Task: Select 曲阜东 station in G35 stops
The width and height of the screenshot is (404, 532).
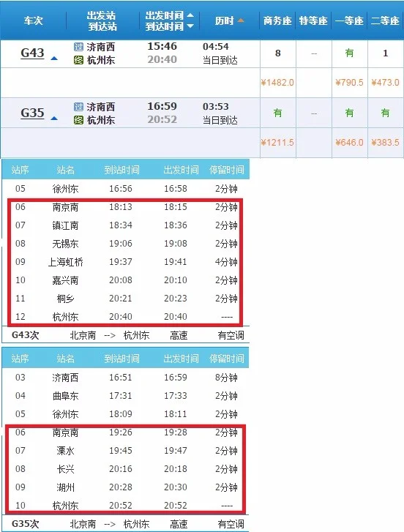Action: point(65,396)
